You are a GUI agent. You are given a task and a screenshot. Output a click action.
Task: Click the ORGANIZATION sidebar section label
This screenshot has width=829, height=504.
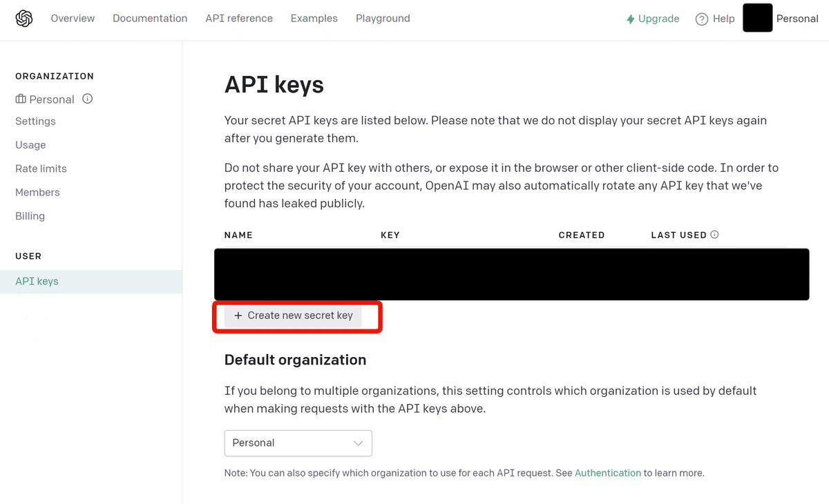coord(55,76)
